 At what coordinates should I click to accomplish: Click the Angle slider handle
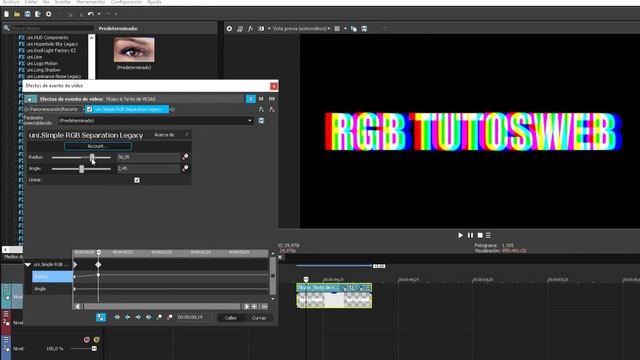point(82,169)
